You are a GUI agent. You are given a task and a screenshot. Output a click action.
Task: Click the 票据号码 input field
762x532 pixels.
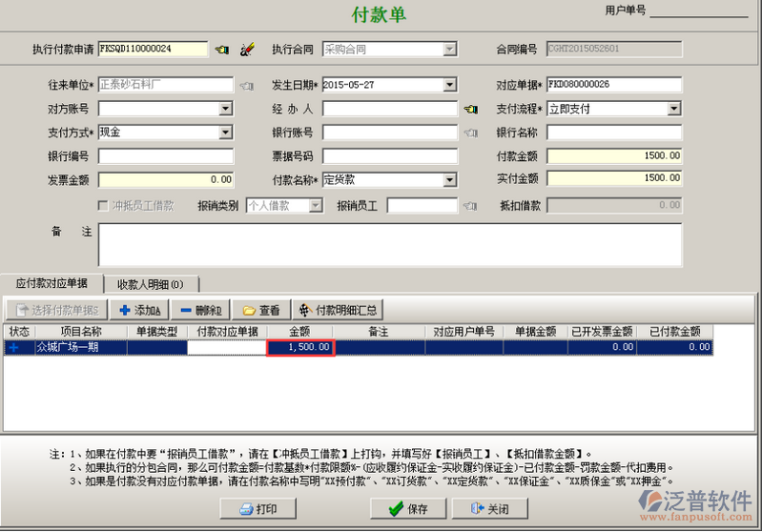click(390, 156)
